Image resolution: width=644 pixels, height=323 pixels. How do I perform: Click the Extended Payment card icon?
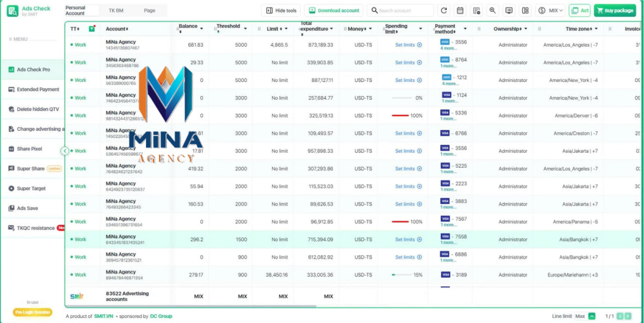coord(12,90)
